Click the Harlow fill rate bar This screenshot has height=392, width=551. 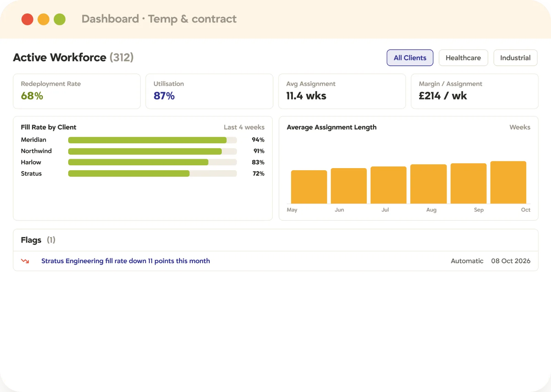click(153, 162)
